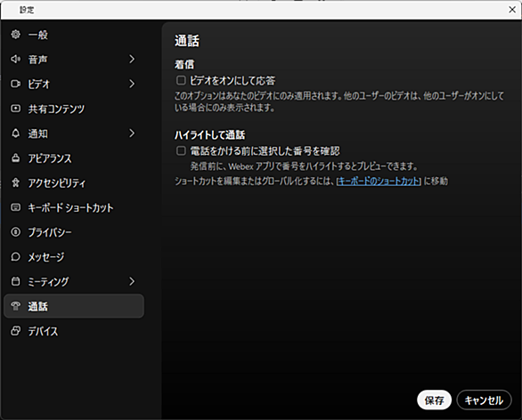Image resolution: width=522 pixels, height=420 pixels.
Task: Select the ビデオ camera icon
Action: [x=16, y=84]
